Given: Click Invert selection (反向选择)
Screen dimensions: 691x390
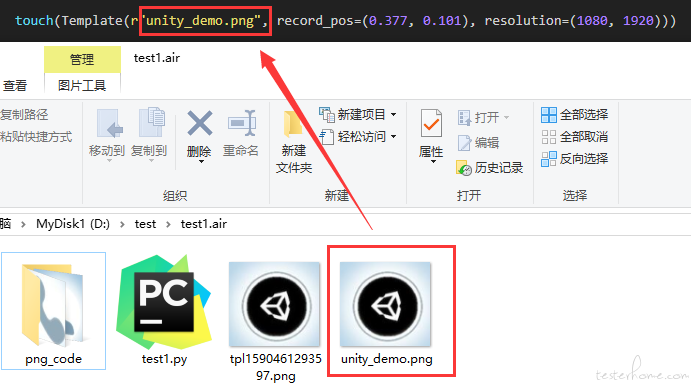Looking at the screenshot, I should (574, 159).
